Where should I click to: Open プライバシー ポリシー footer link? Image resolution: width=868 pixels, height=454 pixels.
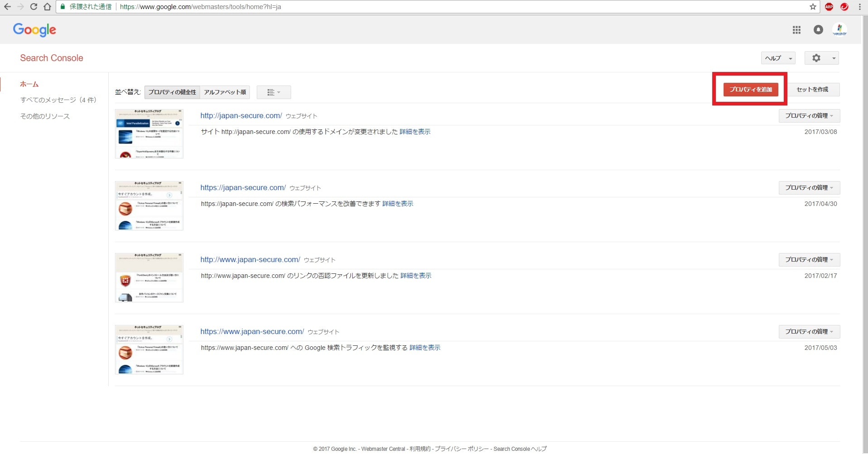pyautogui.click(x=461, y=449)
